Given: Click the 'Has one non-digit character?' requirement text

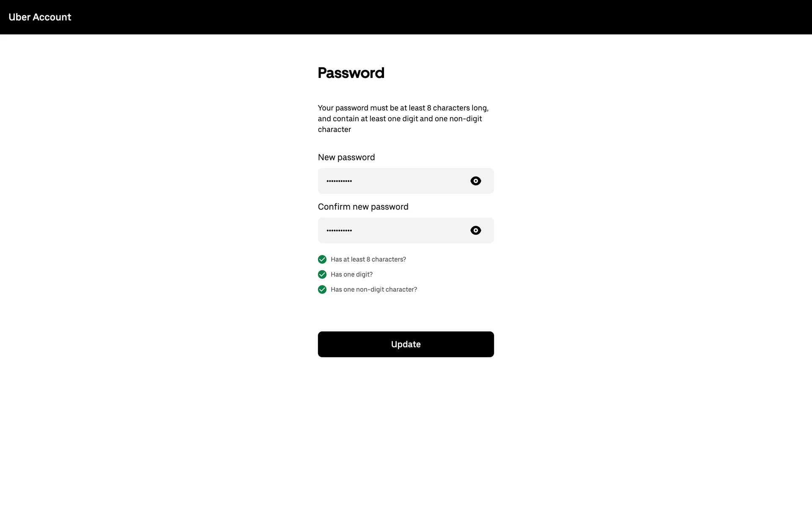Looking at the screenshot, I should pyautogui.click(x=373, y=290).
